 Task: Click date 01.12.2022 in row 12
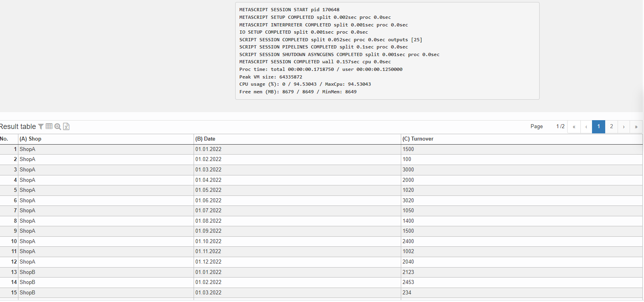pyautogui.click(x=208, y=262)
